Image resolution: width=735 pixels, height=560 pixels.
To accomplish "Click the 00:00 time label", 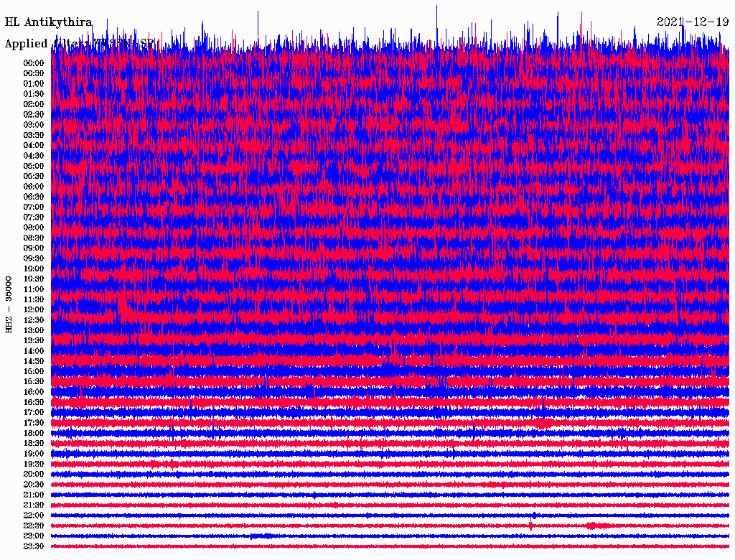I will [34, 63].
